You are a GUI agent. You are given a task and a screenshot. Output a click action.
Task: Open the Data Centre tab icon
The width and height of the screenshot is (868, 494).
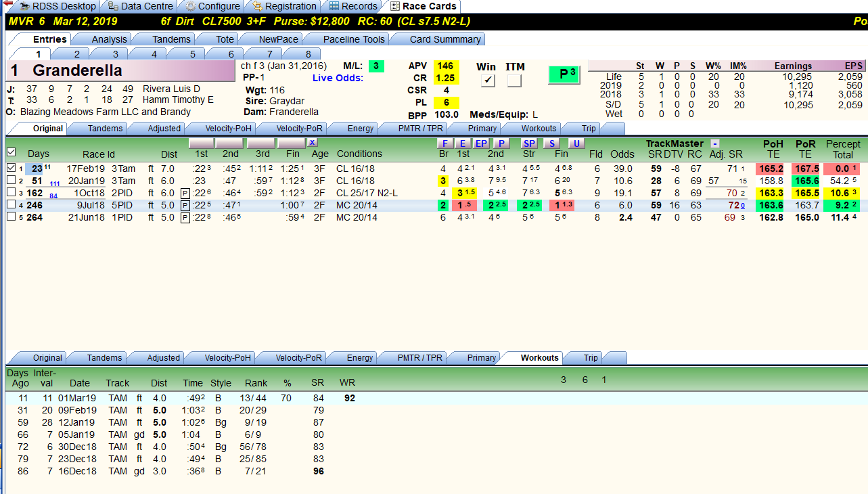[112, 6]
